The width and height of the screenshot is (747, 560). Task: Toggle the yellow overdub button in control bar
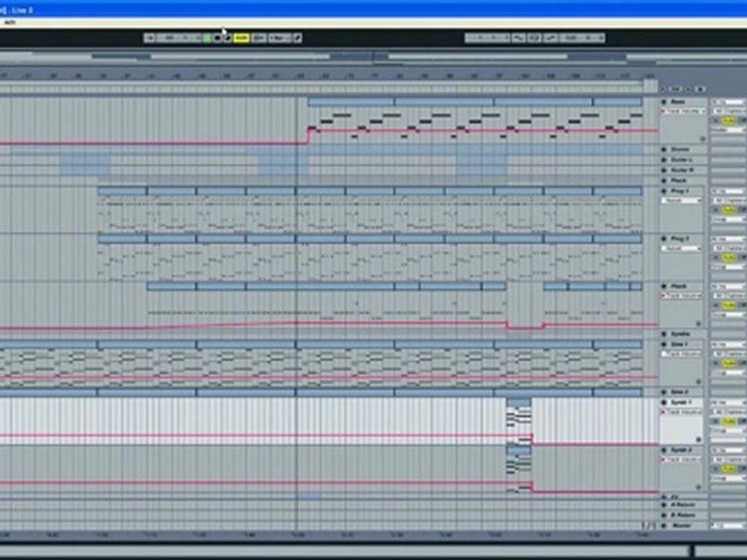click(241, 38)
